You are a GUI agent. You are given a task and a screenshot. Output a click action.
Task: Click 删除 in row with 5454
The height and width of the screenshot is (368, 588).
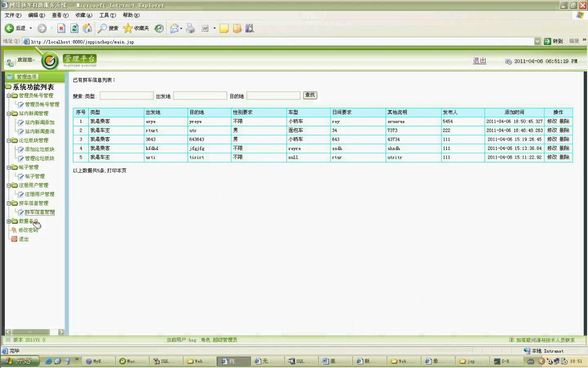coord(564,121)
